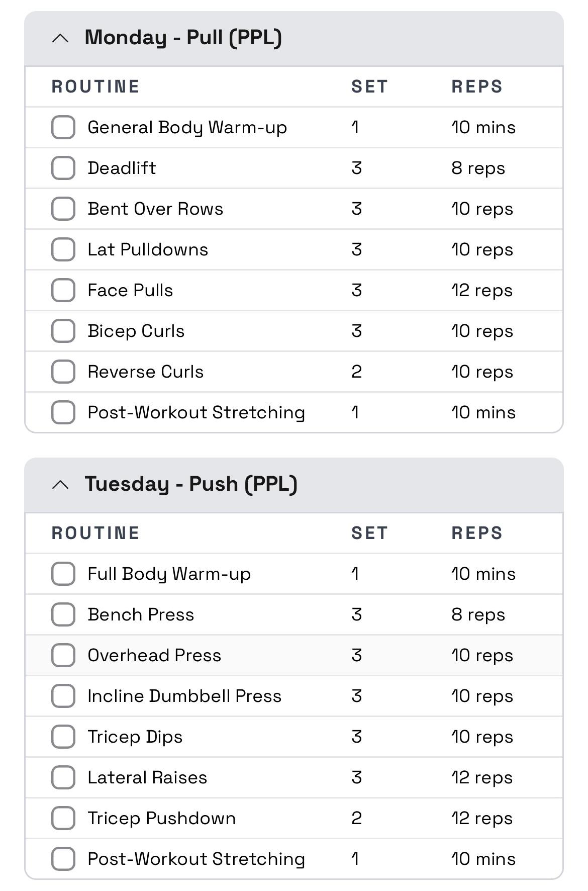The image size is (588, 891).
Task: Select the Overhead Press row text
Action: click(154, 655)
